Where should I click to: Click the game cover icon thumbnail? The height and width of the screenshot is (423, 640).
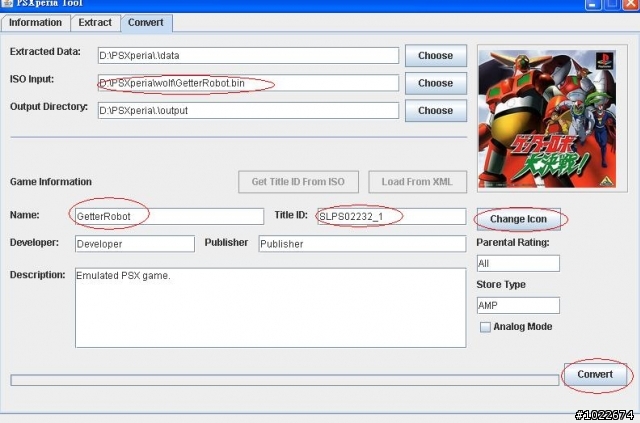547,119
